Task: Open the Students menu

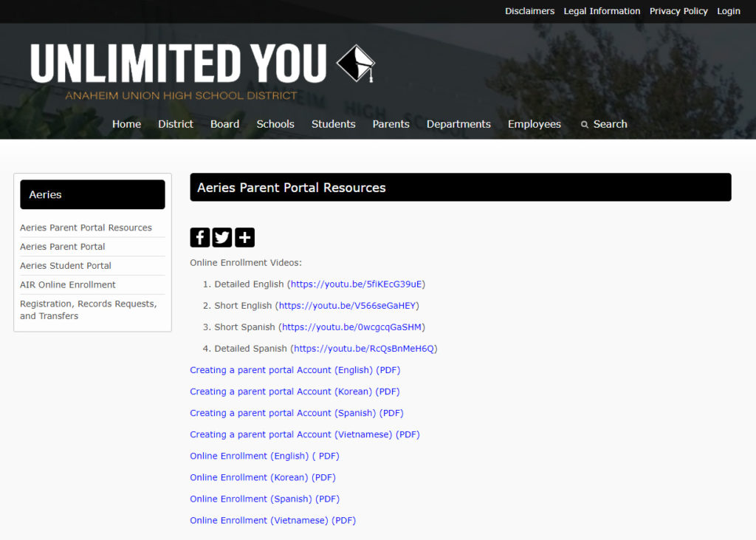Action: pyautogui.click(x=333, y=124)
